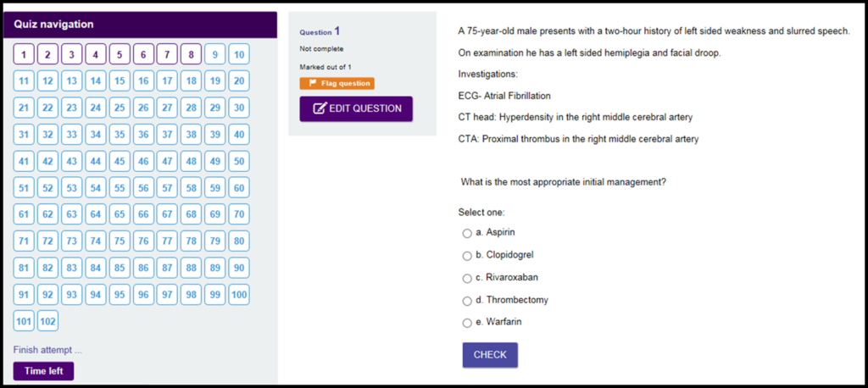Jump to question 100

click(x=238, y=294)
